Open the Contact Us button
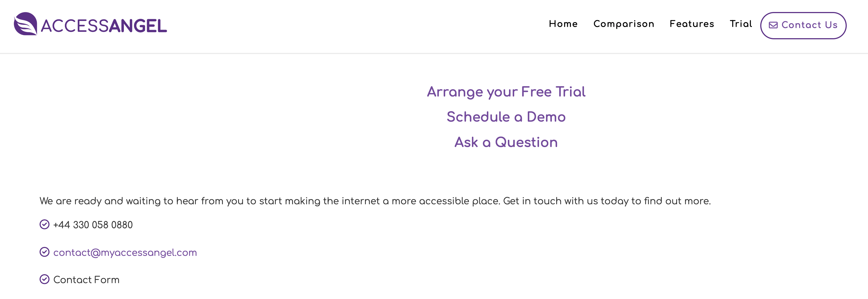The height and width of the screenshot is (299, 868). 804,25
